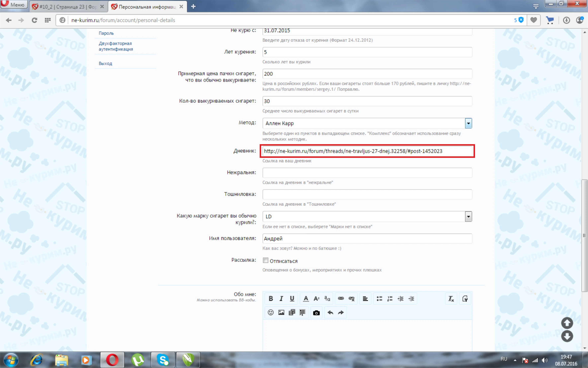Clear formatting with the Tx icon

pos(451,298)
